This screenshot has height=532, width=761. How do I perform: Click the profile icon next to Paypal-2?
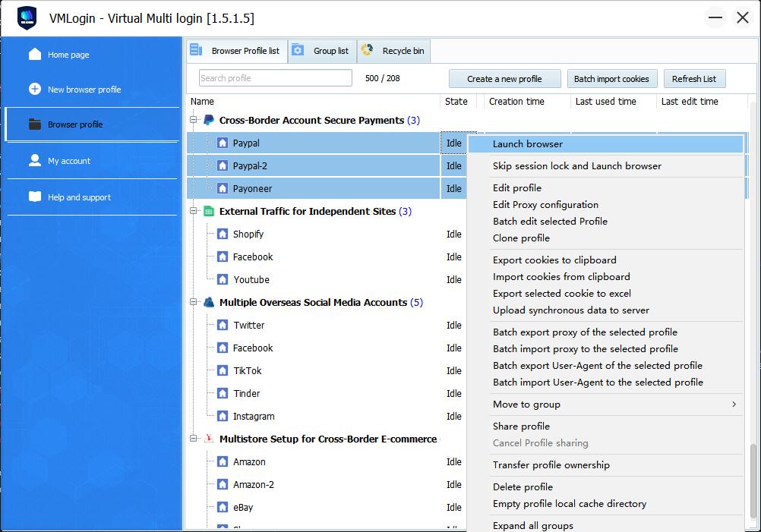click(x=223, y=166)
